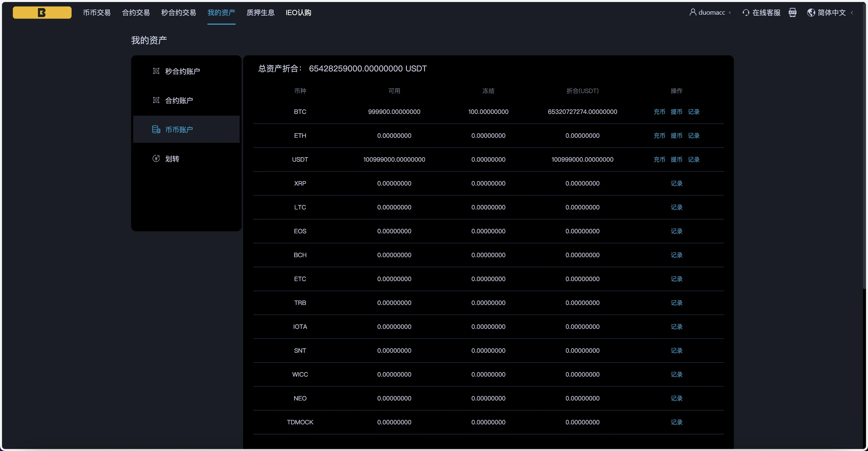Open 记录 for the XRP row

(x=676, y=184)
